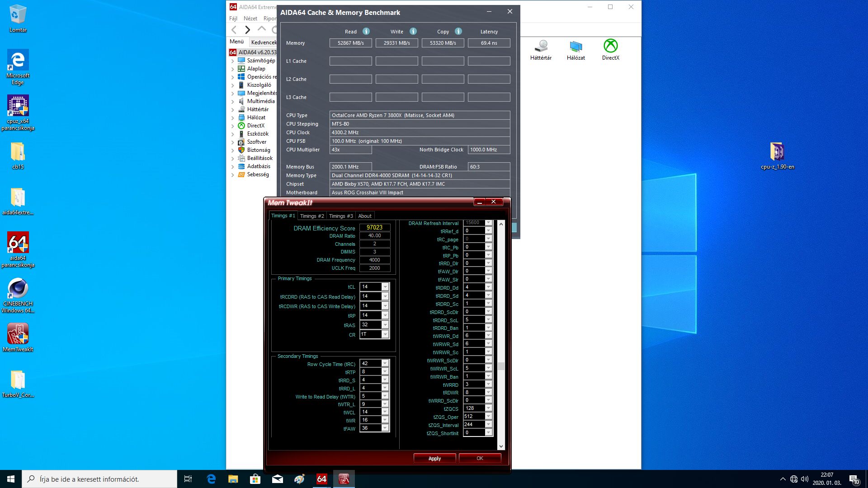
Task: Click the Read info icon
Action: [x=366, y=31]
